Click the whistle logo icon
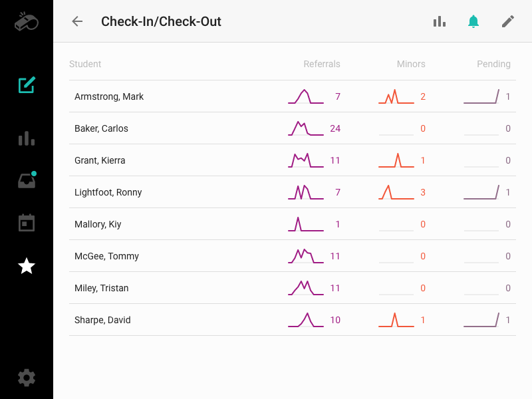Image resolution: width=532 pixels, height=399 pixels. click(x=27, y=21)
